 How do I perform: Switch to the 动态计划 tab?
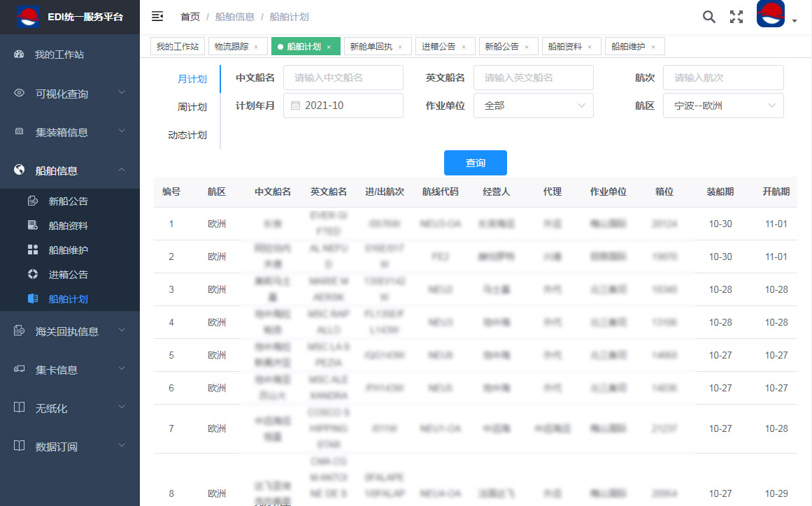click(x=187, y=135)
